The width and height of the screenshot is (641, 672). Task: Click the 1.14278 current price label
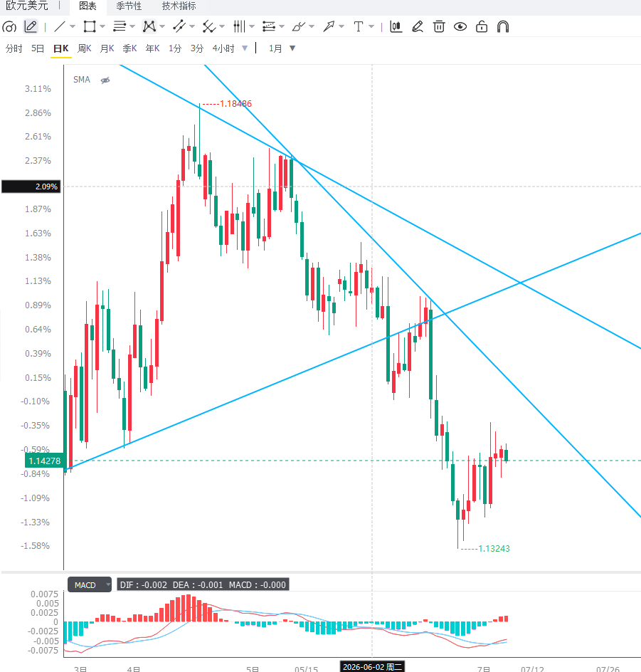coord(45,461)
